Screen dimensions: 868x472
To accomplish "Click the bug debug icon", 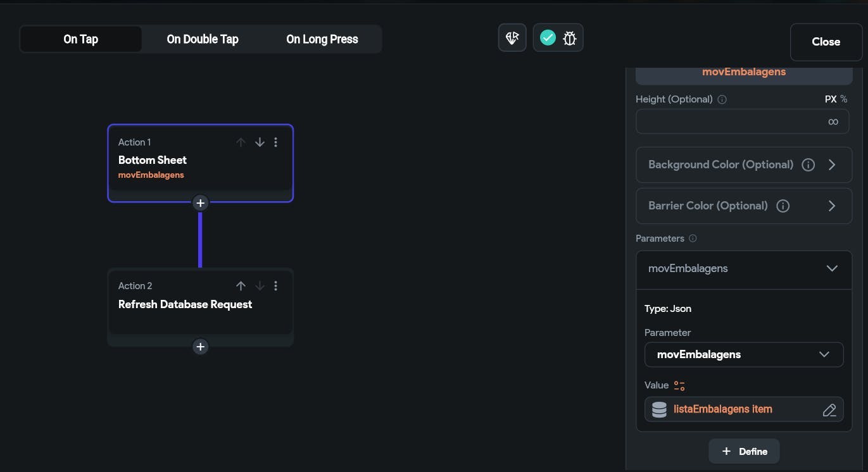I will coord(569,39).
